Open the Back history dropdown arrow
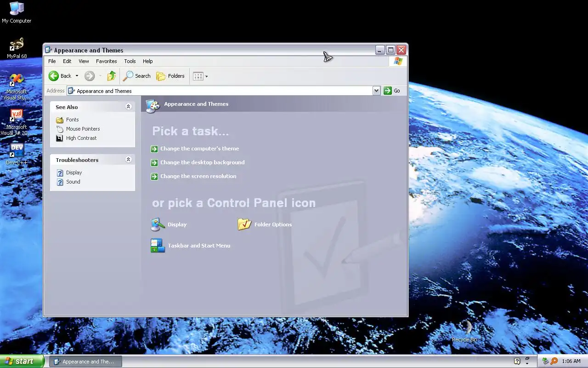Image resolution: width=588 pixels, height=368 pixels. [x=77, y=76]
